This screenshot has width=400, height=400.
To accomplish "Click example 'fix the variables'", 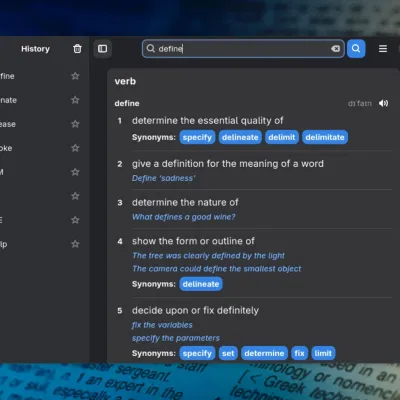I will (162, 325).
